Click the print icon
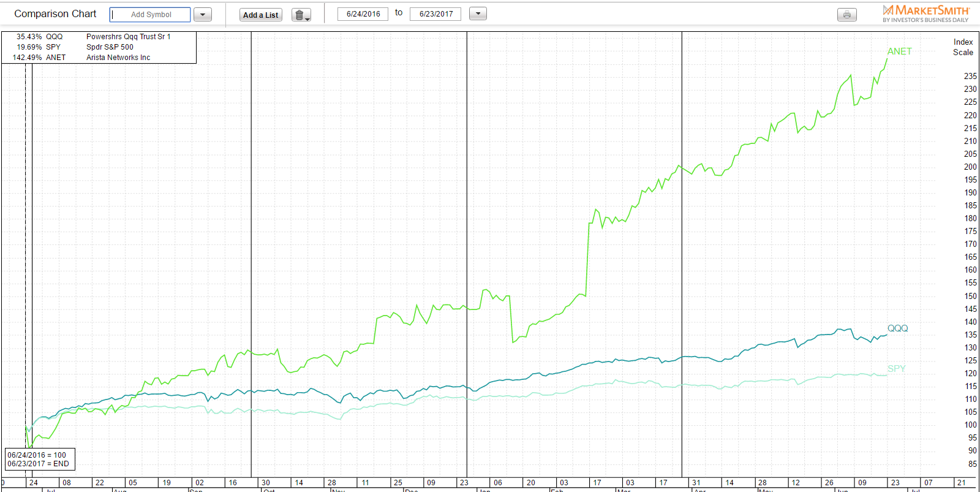The height and width of the screenshot is (492, 980). (847, 15)
